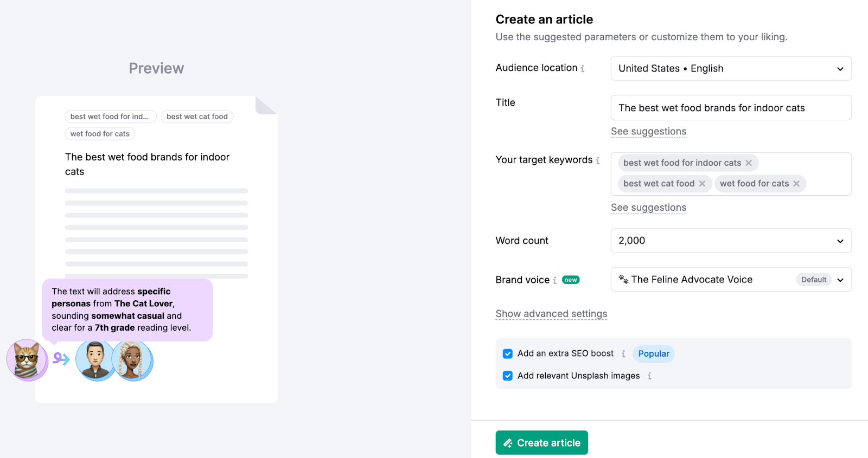
Task: Remove keyword 'best wet food for indoor cats'
Action: pos(749,163)
